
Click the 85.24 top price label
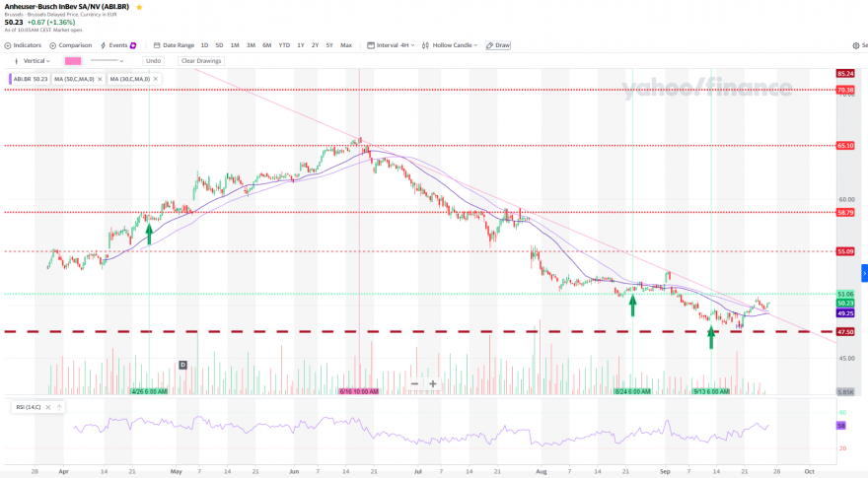click(x=845, y=74)
